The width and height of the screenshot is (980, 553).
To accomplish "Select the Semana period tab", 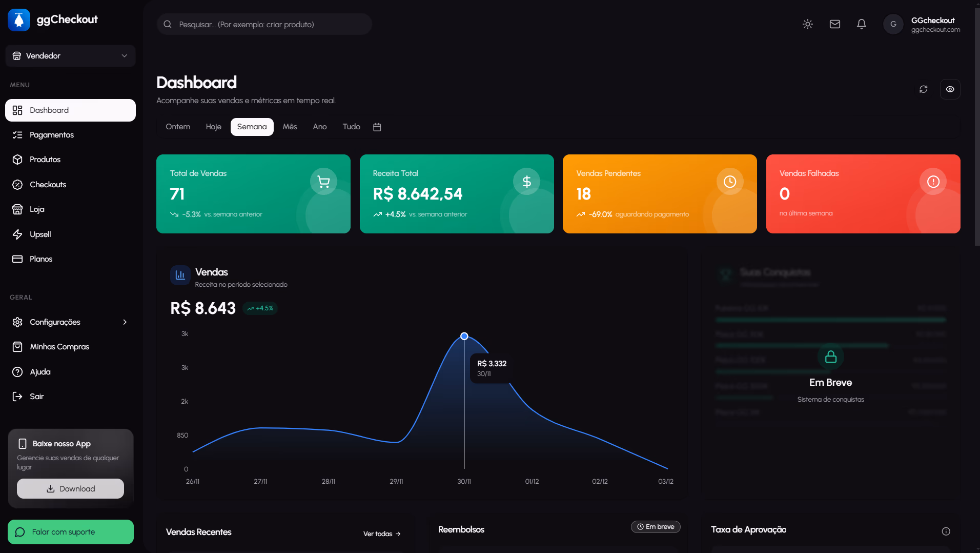I will point(252,127).
